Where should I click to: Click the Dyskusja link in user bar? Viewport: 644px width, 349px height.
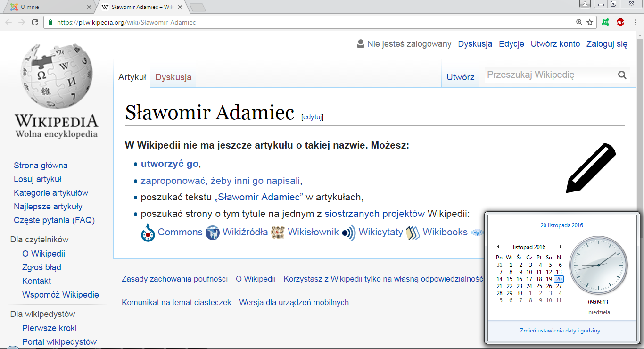pos(475,44)
